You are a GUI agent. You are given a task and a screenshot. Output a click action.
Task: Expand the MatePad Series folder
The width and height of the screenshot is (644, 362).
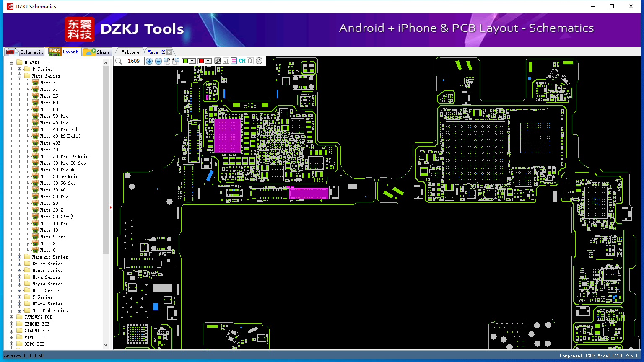point(19,310)
